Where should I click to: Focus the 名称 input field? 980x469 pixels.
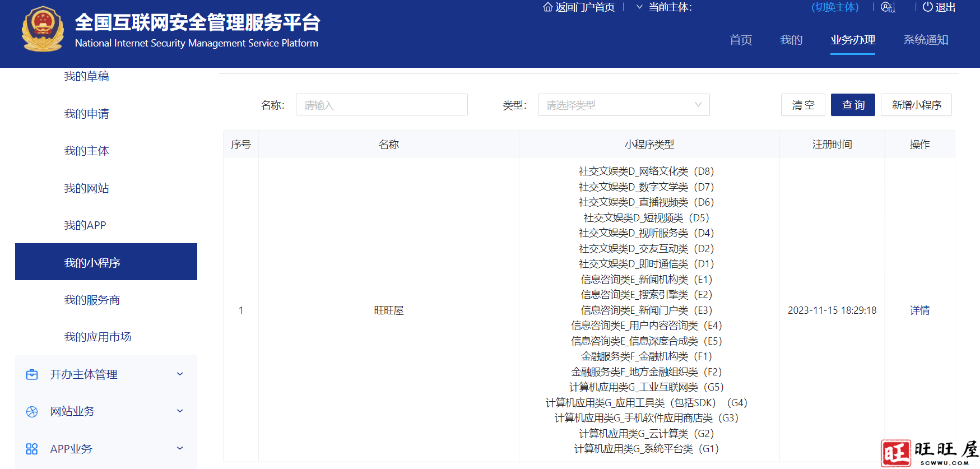(382, 105)
